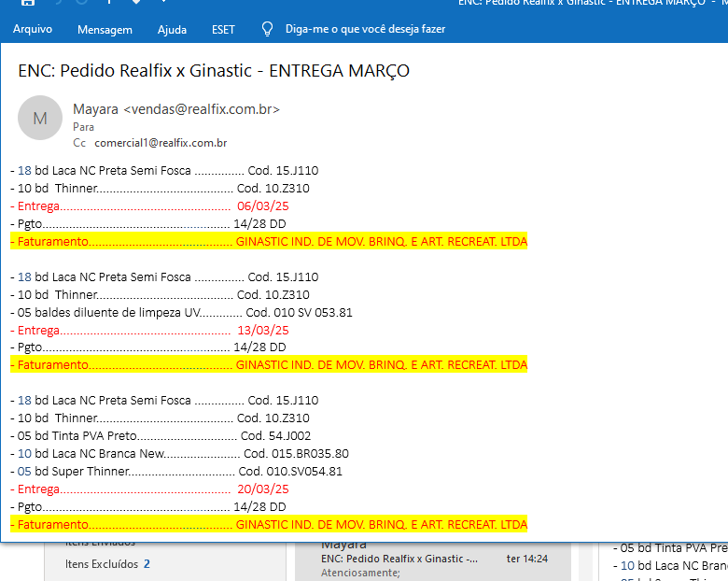Click the email subject 'ENC: Pedido Realfix x Ginastic'
Screen dimensions: 728x581
(x=214, y=71)
